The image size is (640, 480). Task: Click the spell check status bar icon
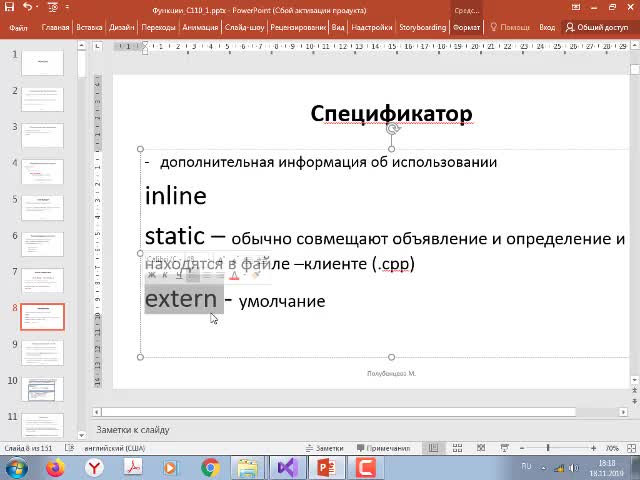pyautogui.click(x=69, y=448)
